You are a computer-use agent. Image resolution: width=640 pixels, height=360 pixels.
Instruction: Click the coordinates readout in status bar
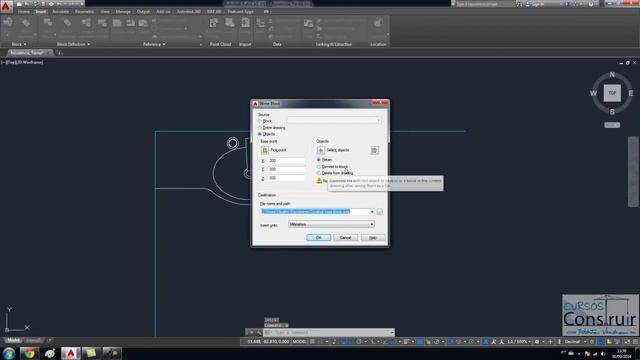(268, 342)
